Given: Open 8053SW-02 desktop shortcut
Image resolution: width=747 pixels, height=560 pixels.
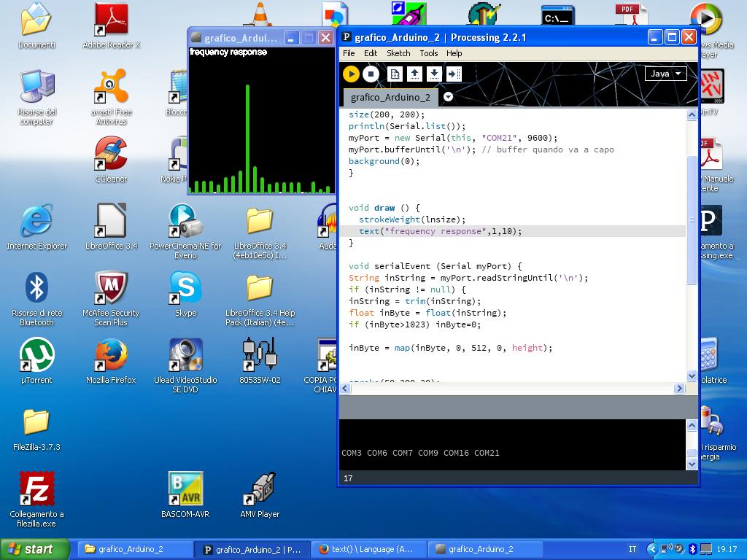Looking at the screenshot, I should pos(260,360).
